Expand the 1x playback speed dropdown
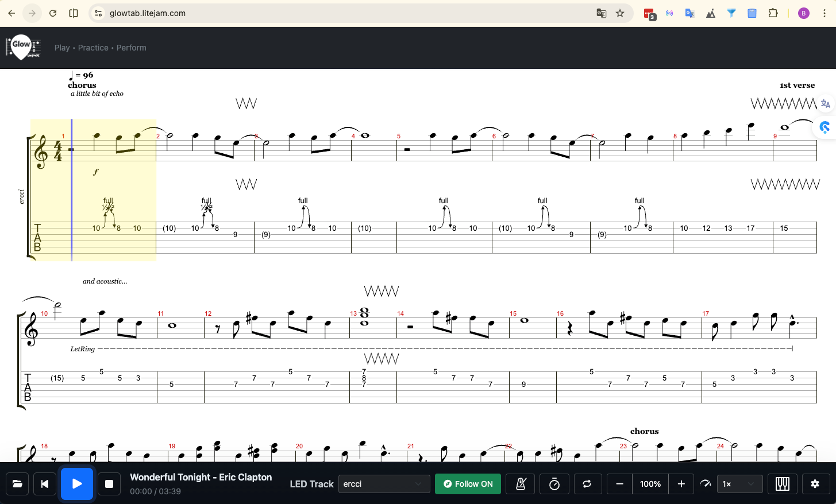836x504 pixels. (x=739, y=484)
